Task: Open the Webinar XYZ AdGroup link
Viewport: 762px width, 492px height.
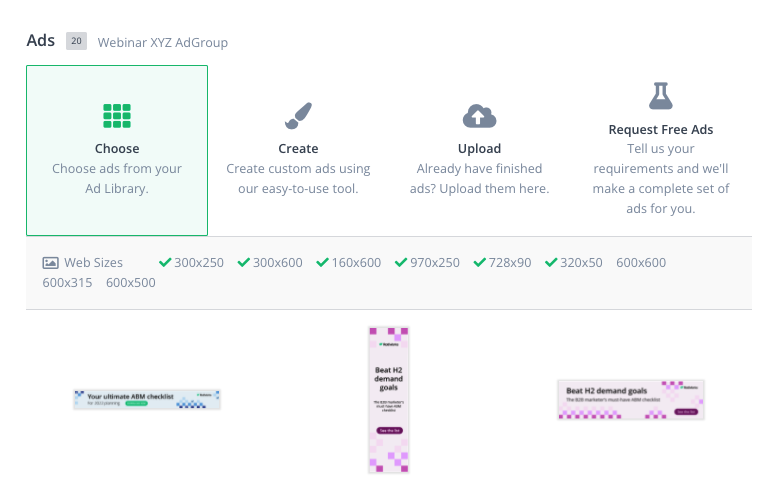Action: (163, 42)
